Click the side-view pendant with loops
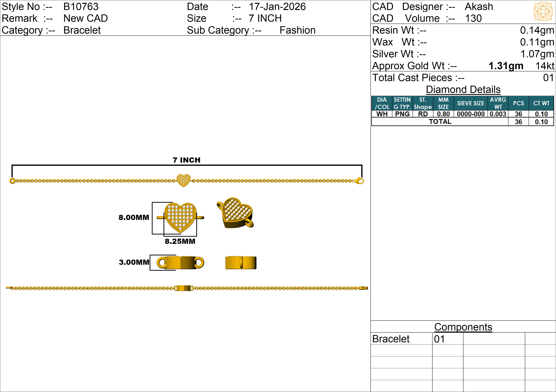This screenshot has width=556, height=392. (x=180, y=262)
